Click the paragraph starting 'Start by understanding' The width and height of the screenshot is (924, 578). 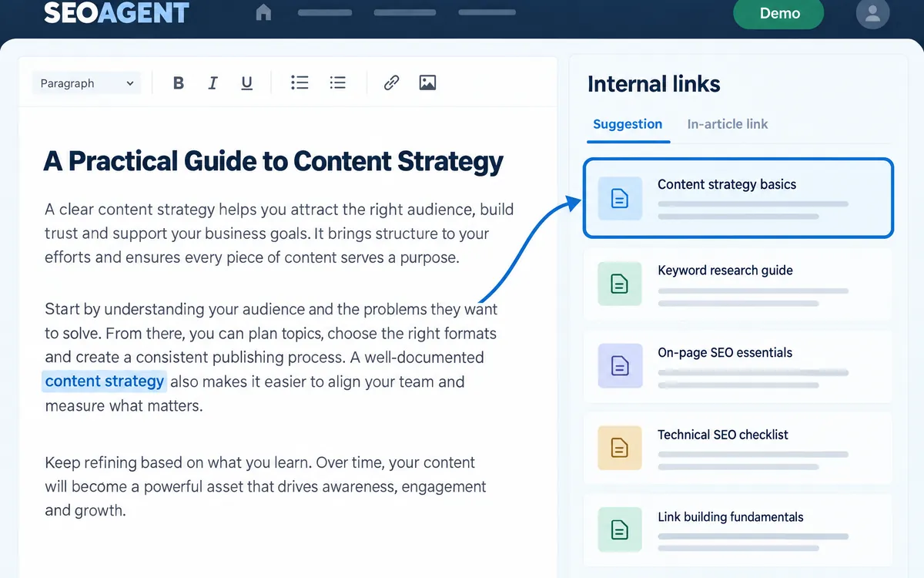pyautogui.click(x=271, y=358)
